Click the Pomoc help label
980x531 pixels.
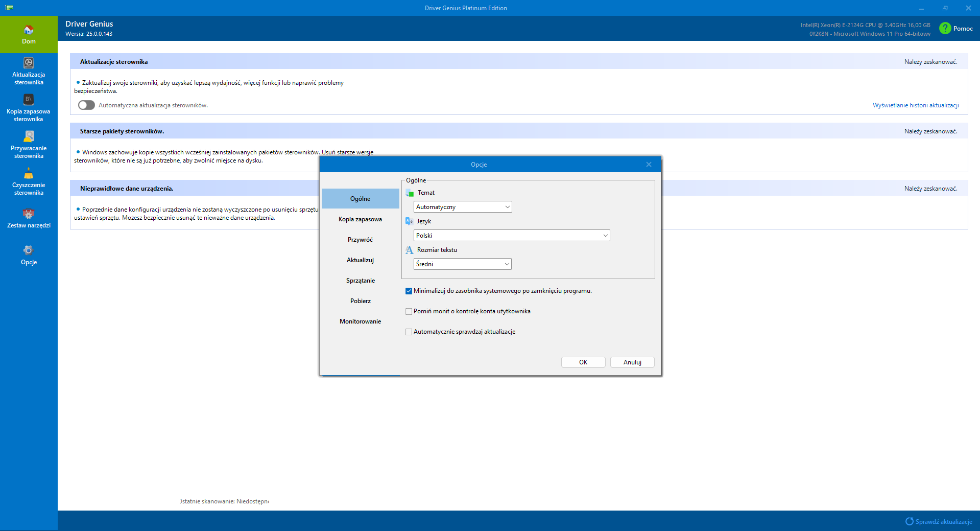click(963, 29)
